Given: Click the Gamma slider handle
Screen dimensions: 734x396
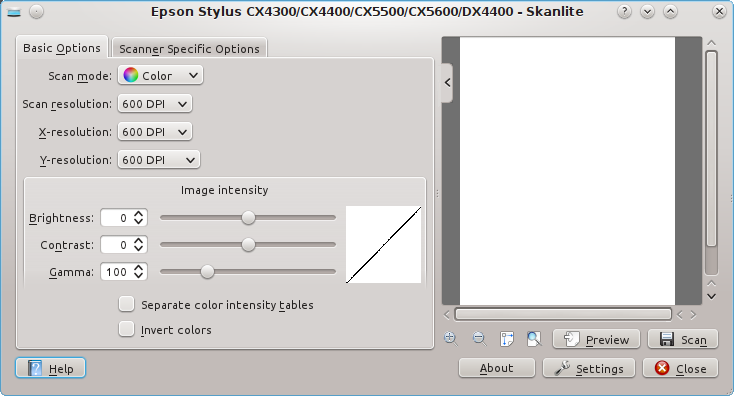Looking at the screenshot, I should coord(207,271).
